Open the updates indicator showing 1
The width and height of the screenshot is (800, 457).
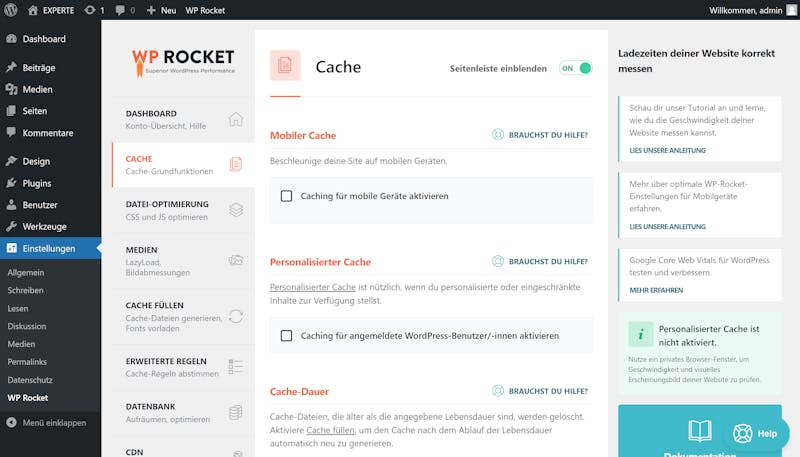(x=94, y=10)
